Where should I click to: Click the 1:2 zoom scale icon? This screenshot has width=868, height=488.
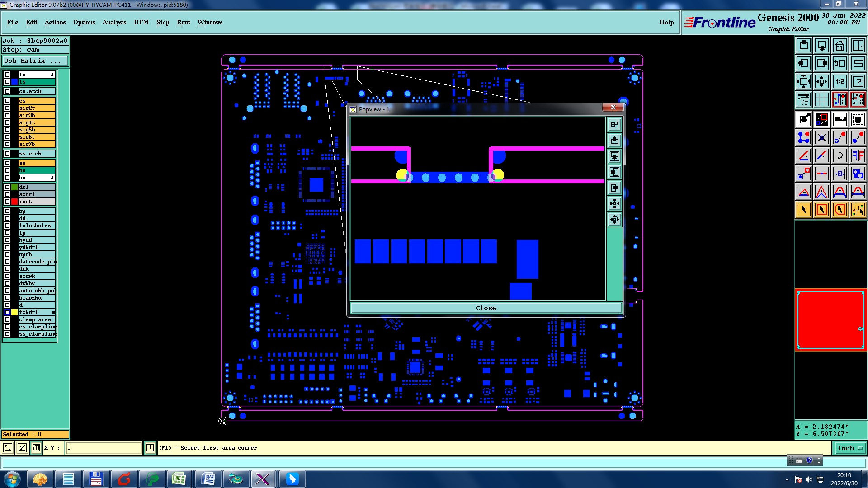840,81
